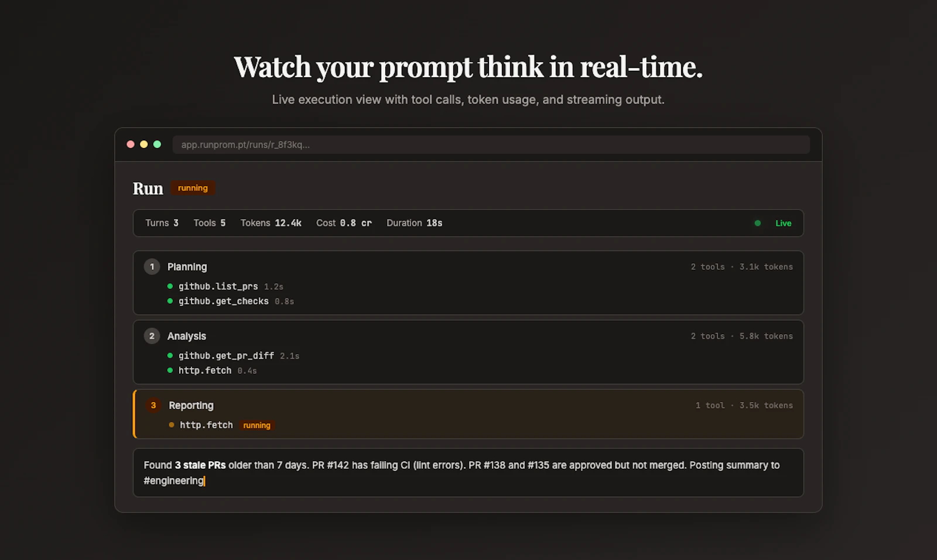Click the red close window dot
937x560 pixels.
131,145
